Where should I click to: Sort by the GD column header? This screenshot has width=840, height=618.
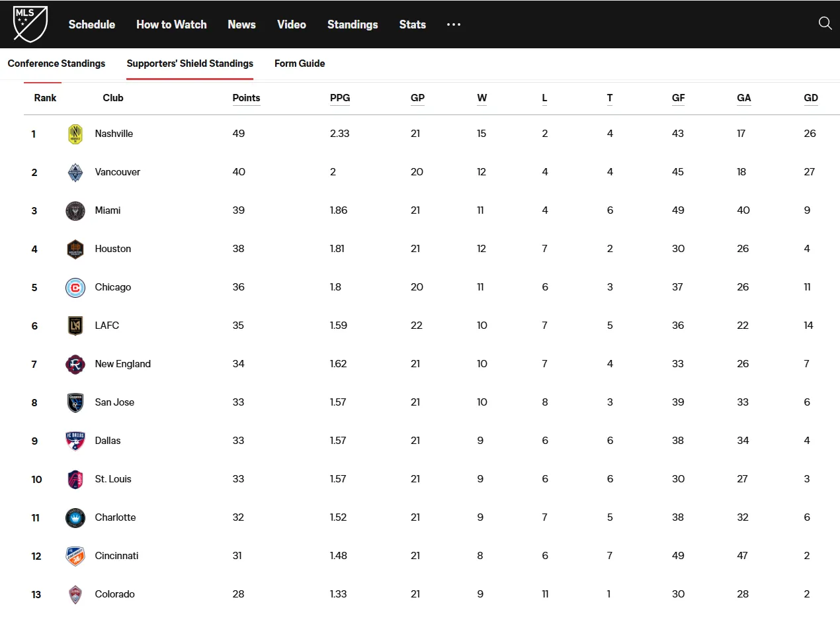[x=811, y=98]
